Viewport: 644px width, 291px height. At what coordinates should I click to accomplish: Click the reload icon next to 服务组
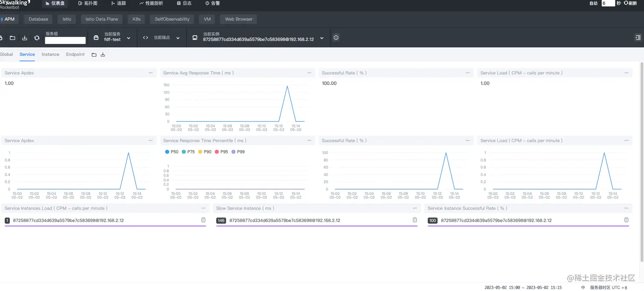tap(37, 38)
